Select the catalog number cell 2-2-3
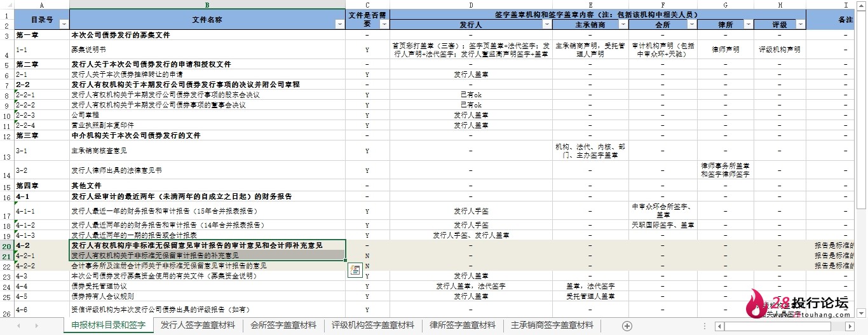868x335 pixels. [41, 115]
